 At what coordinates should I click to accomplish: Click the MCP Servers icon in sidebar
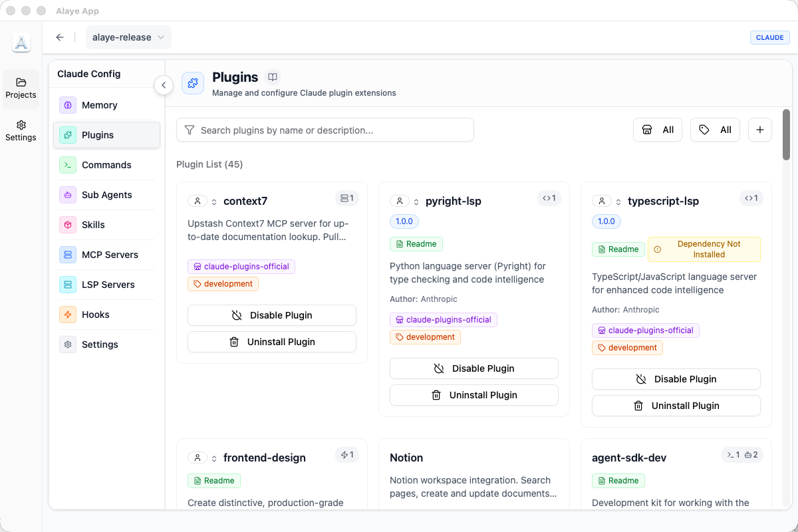coord(67,254)
